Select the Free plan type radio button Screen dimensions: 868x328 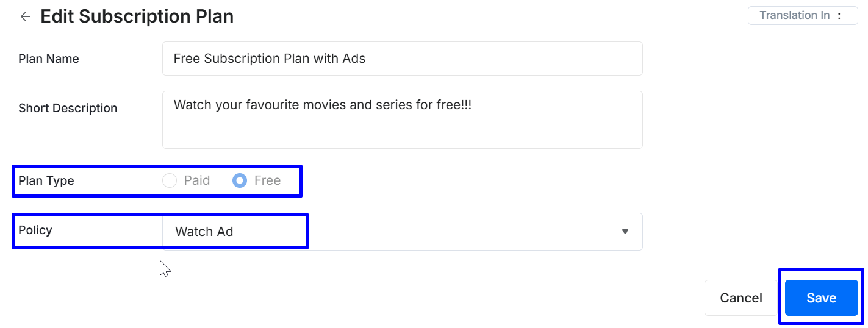(x=240, y=180)
